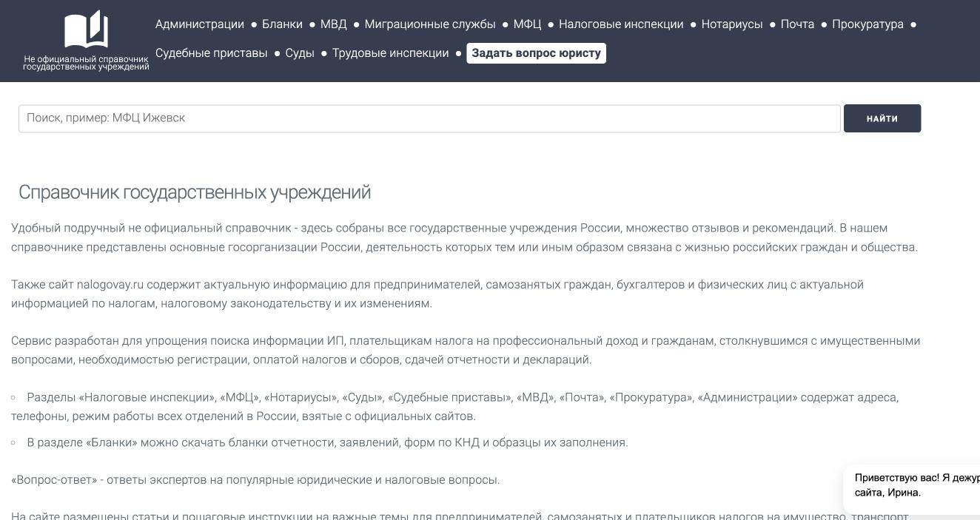This screenshot has height=520, width=980.
Task: Click the paragraph mentioning nalogovay.ru
Action: tap(437, 294)
